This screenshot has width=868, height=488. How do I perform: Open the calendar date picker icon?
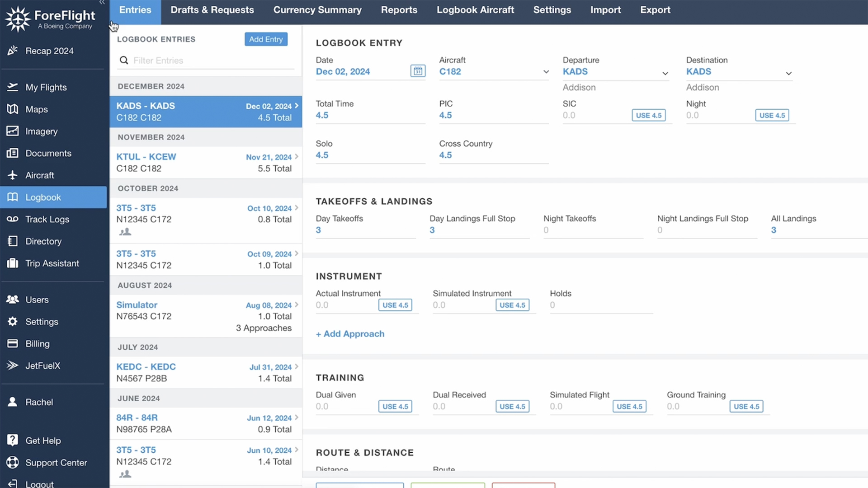(418, 71)
